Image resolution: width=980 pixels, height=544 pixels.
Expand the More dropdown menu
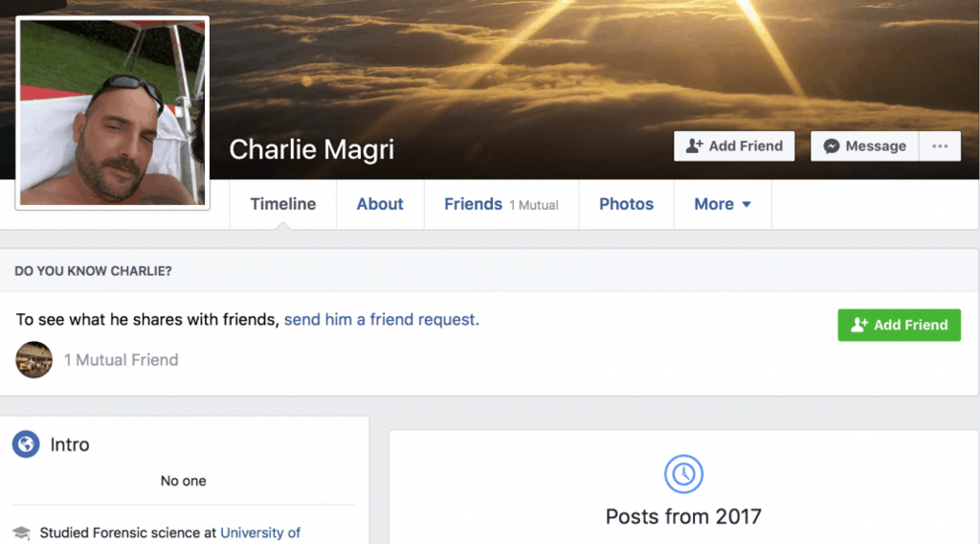tap(723, 204)
